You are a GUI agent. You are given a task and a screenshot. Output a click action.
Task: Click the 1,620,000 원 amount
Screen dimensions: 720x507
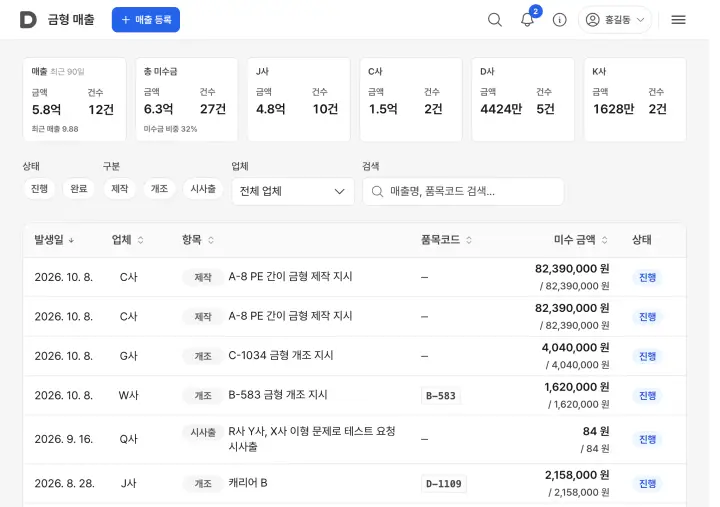click(577, 387)
